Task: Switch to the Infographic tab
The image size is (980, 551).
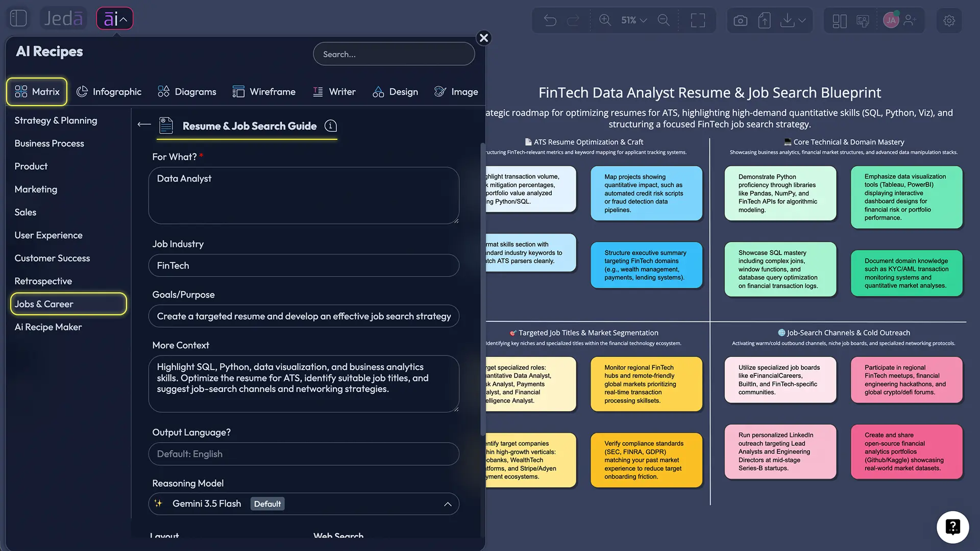Action: tap(109, 92)
